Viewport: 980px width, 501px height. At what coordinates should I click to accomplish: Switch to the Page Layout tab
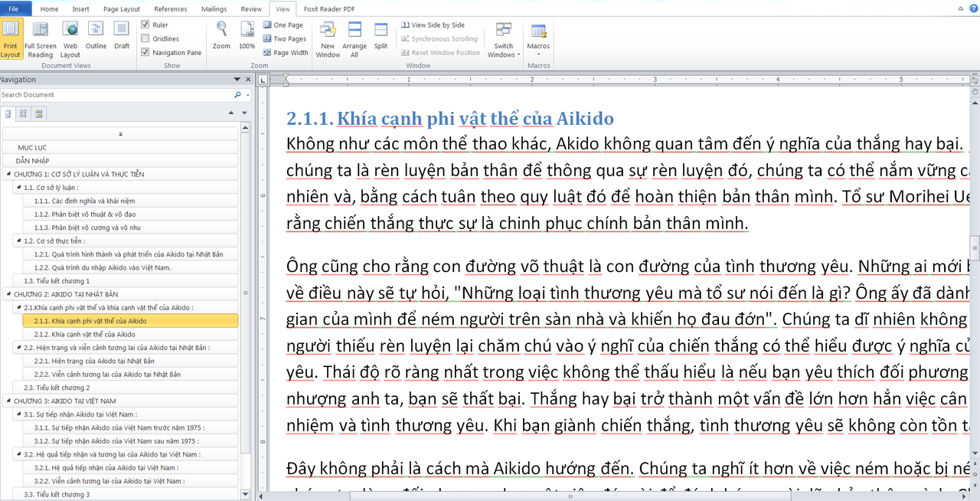pyautogui.click(x=122, y=9)
